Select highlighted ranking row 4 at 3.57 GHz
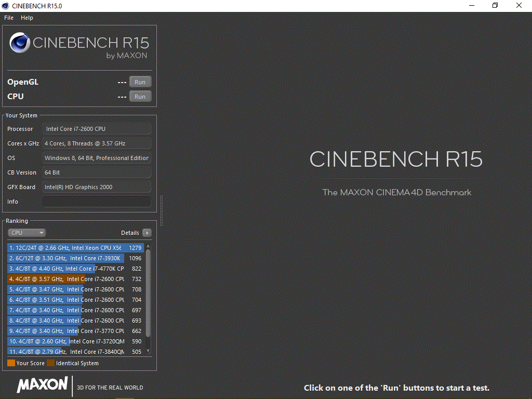Viewport: 532px width, 399px height. coord(76,279)
